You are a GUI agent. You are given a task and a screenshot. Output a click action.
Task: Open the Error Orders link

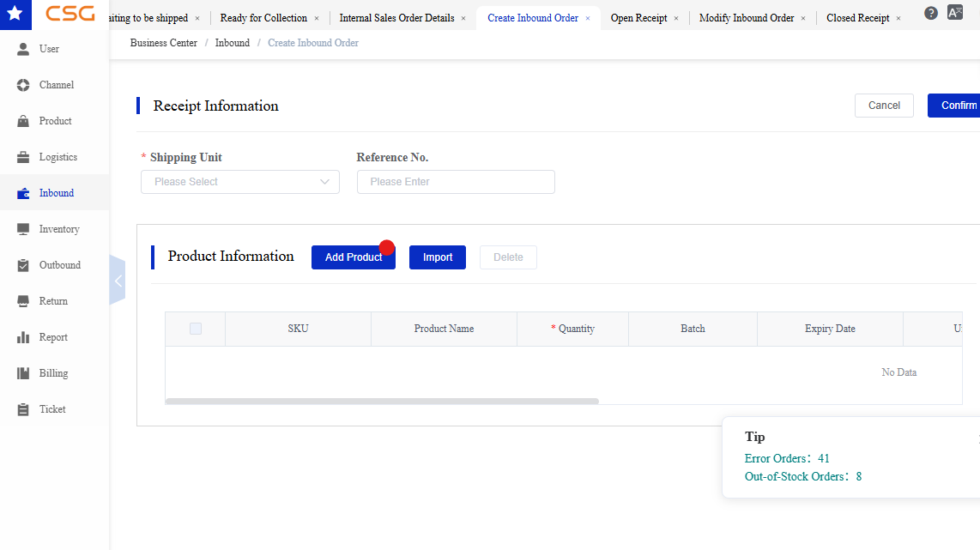[x=787, y=458]
